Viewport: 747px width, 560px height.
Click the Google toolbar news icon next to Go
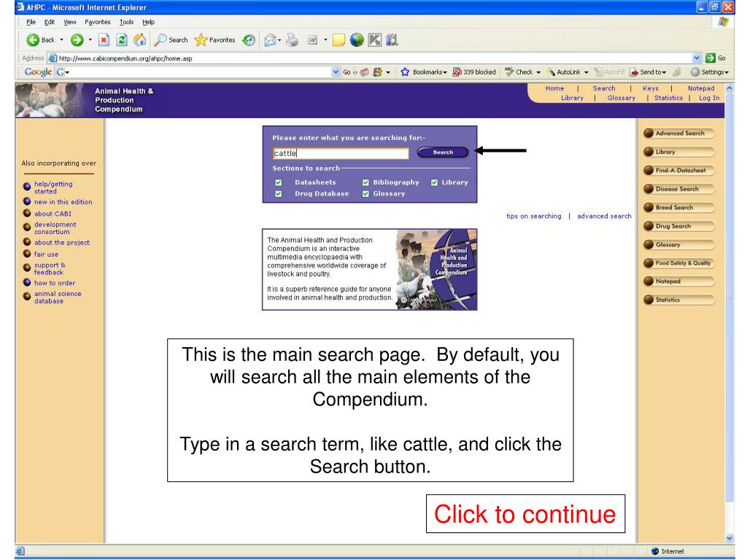[365, 72]
